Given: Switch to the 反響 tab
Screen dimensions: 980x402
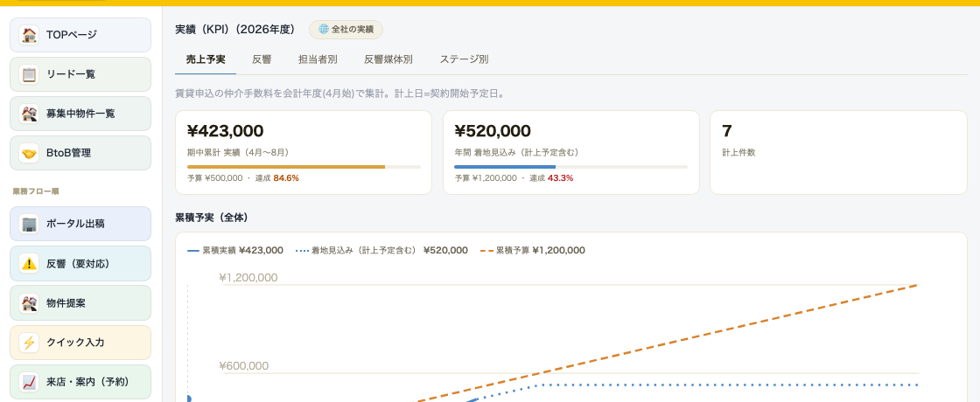Looking at the screenshot, I should (x=262, y=60).
